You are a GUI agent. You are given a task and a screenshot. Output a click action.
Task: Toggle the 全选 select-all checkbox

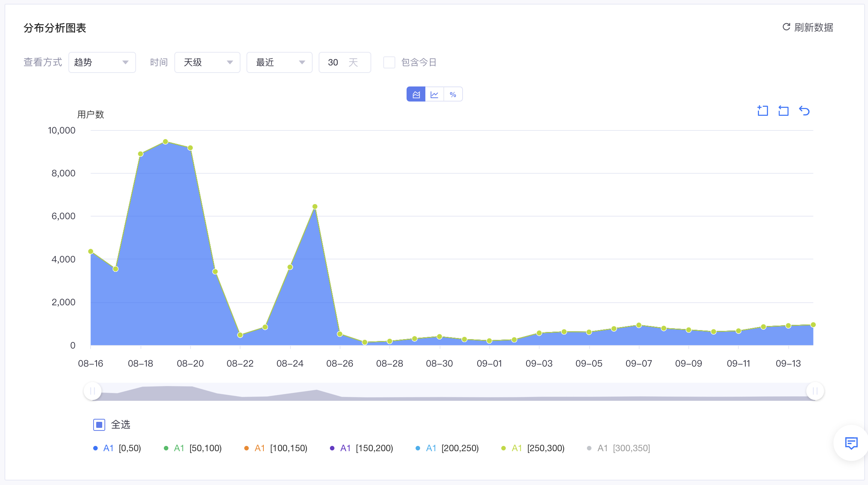tap(99, 425)
